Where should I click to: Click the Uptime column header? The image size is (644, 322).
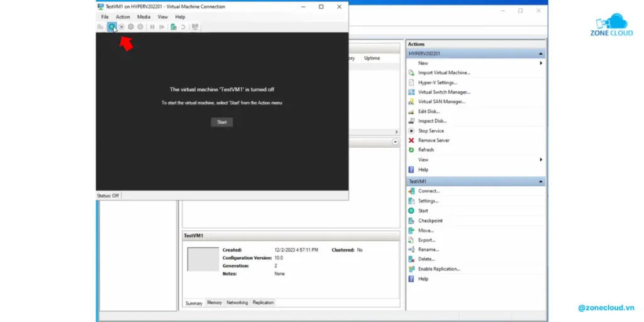point(372,58)
